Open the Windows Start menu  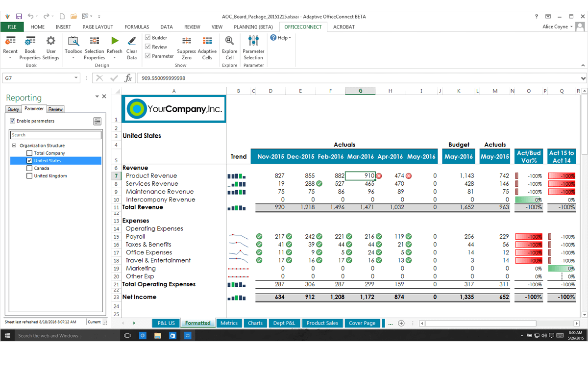[x=7, y=336]
